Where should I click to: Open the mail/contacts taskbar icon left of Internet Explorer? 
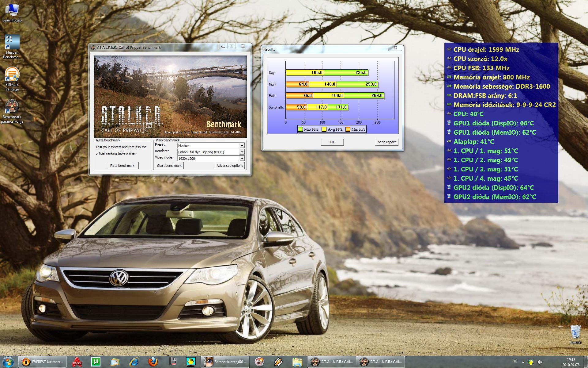(115, 362)
